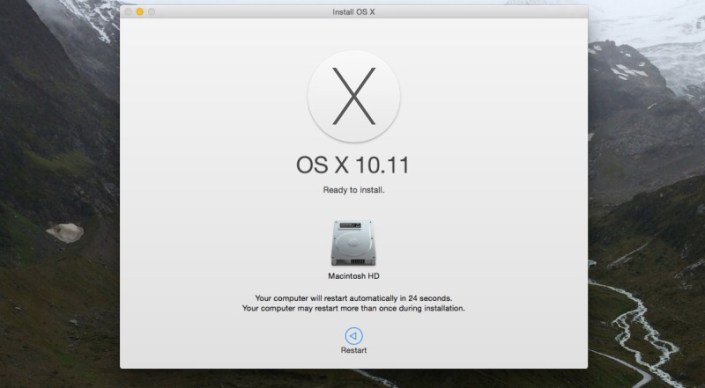The width and height of the screenshot is (705, 388).
Task: Minimize the Install OS X window
Action: pyautogui.click(x=140, y=12)
